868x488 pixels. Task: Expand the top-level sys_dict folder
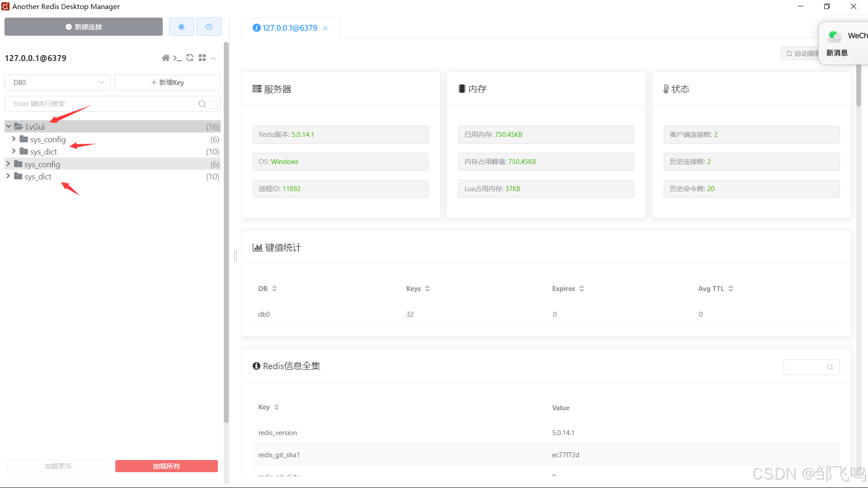8,176
